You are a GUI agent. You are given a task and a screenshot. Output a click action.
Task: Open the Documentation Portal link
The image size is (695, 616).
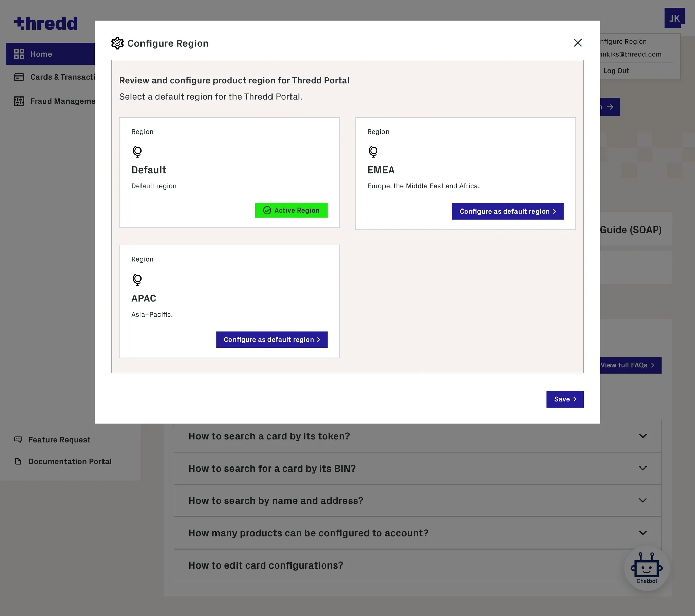pyautogui.click(x=70, y=461)
